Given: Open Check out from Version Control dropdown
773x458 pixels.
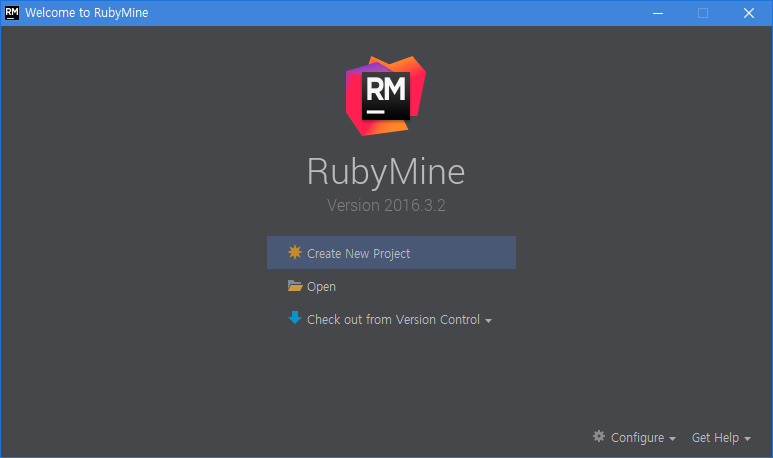Looking at the screenshot, I should coord(399,319).
